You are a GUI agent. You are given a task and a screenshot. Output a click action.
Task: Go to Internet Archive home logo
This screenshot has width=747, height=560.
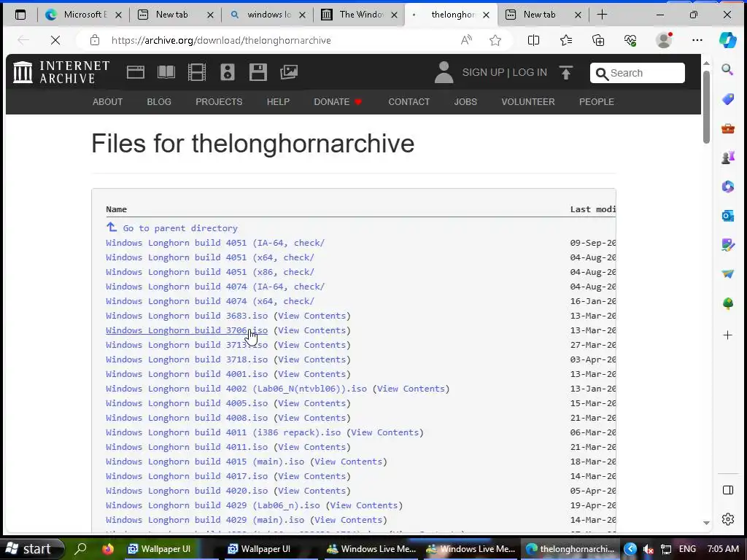click(x=61, y=72)
